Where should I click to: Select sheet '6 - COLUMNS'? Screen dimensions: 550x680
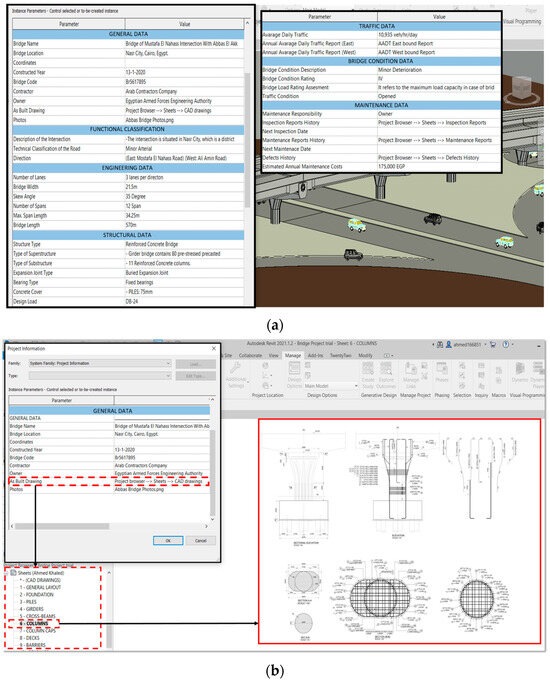pyautogui.click(x=34, y=623)
